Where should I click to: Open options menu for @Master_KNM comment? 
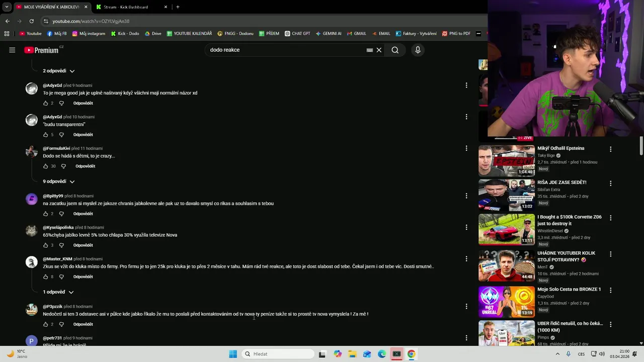click(466, 258)
